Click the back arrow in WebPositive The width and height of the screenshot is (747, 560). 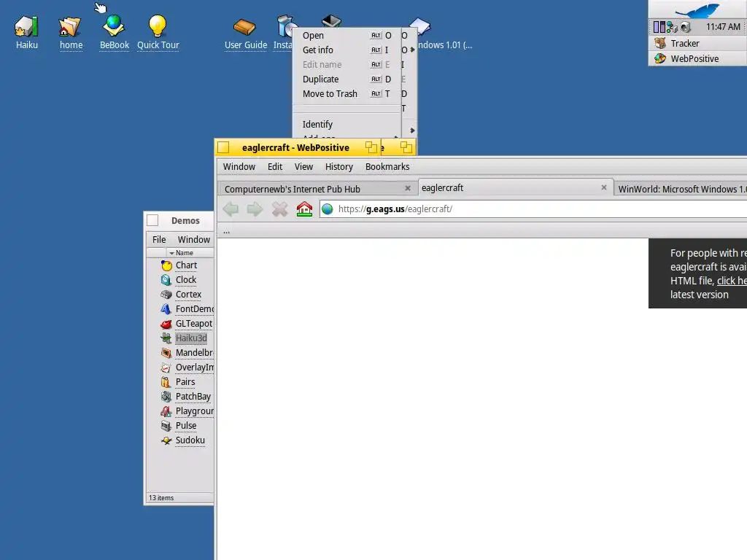click(x=231, y=209)
